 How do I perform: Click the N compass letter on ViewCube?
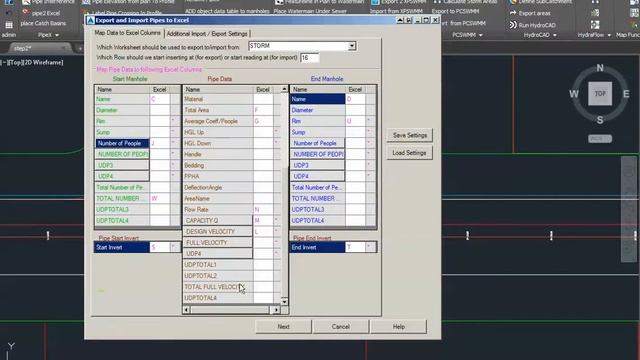pos(600,68)
